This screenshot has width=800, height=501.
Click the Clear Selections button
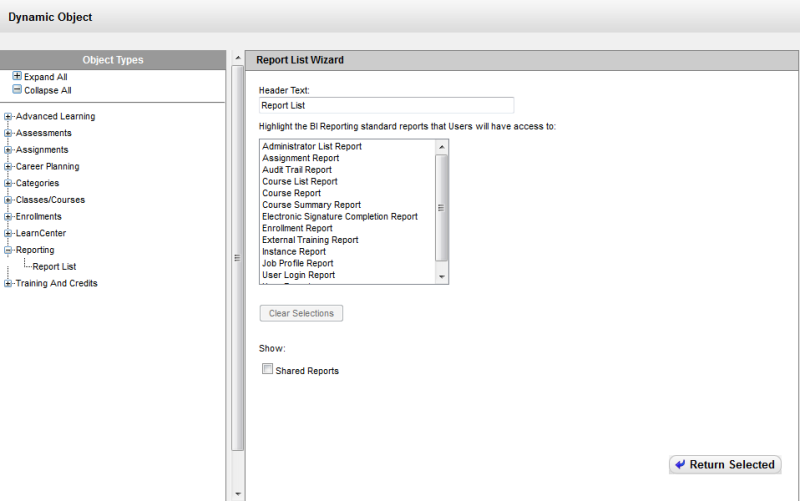click(x=301, y=313)
